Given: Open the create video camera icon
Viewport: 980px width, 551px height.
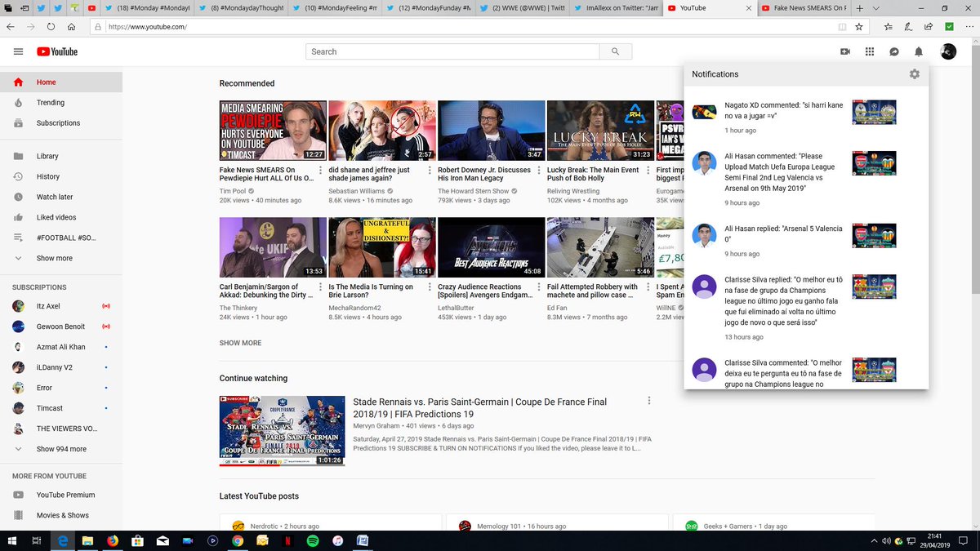Looking at the screenshot, I should point(845,51).
